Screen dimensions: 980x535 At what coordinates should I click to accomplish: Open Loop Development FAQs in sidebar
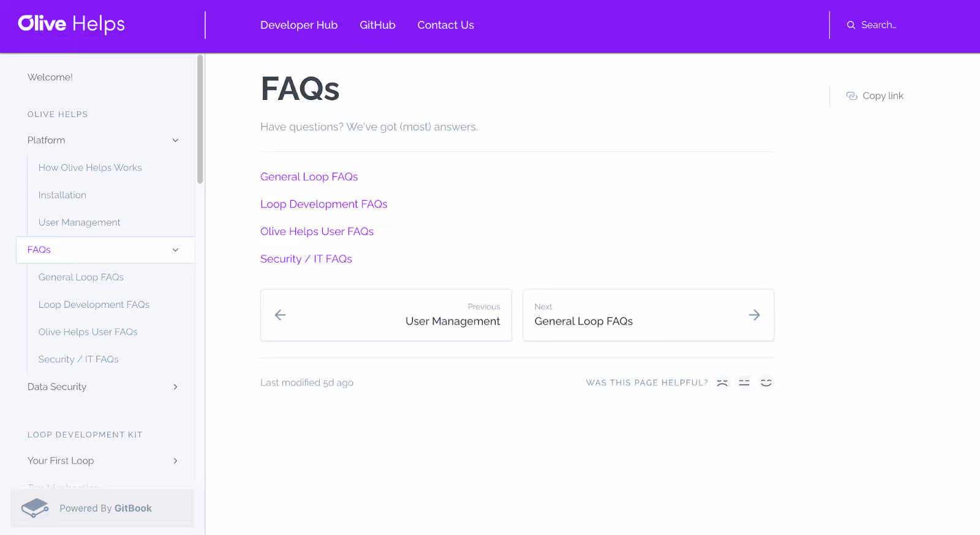(94, 305)
